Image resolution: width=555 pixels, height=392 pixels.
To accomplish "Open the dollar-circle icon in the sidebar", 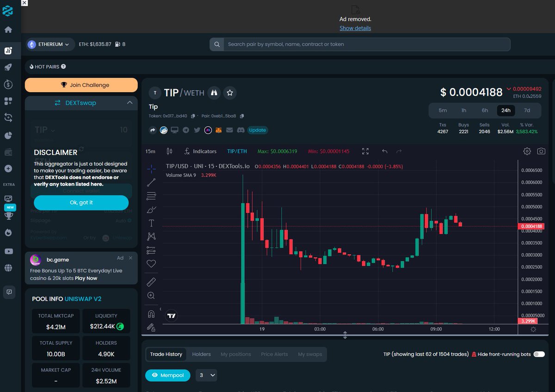I will point(8,84).
